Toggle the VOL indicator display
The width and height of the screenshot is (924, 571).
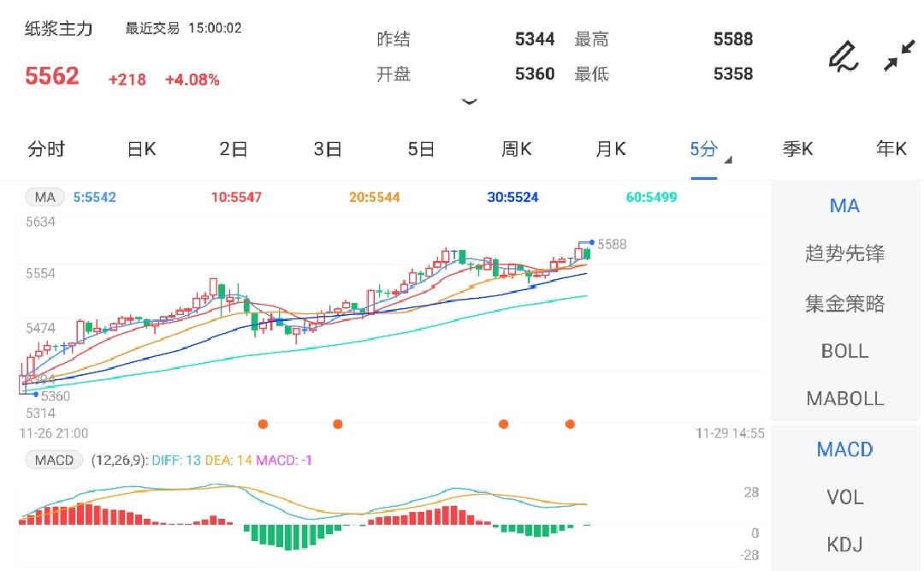pos(844,497)
